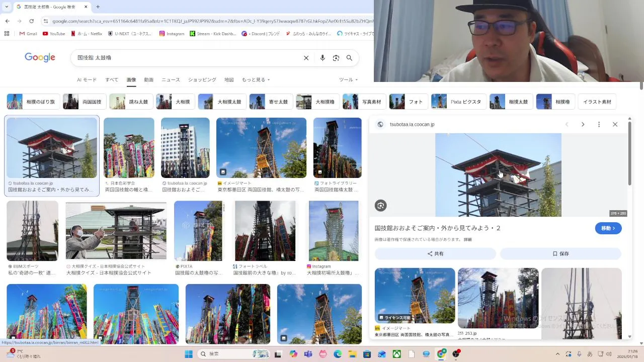The width and height of the screenshot is (644, 362).
Task: Open イメージマート licensable related image
Action: pyautogui.click(x=415, y=296)
